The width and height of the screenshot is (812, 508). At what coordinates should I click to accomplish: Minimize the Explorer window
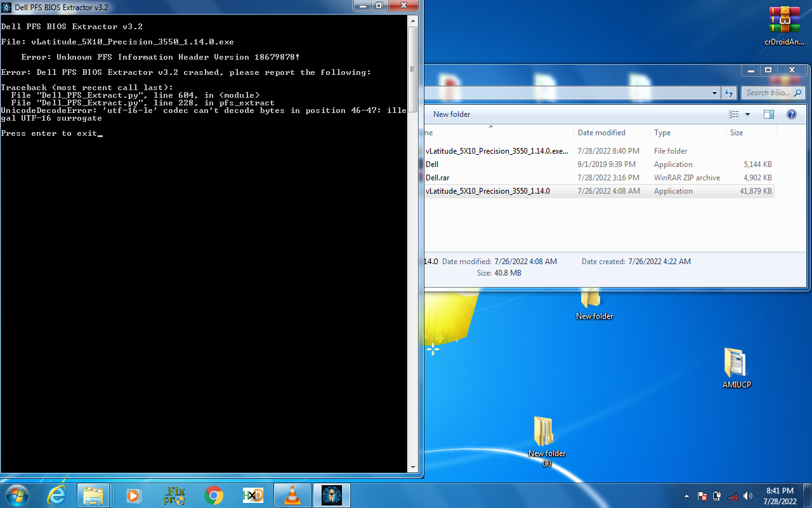click(x=752, y=70)
